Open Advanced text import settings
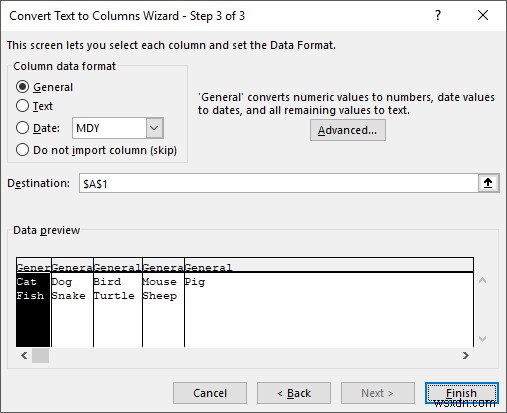Image resolution: width=507 pixels, height=413 pixels. click(x=348, y=130)
